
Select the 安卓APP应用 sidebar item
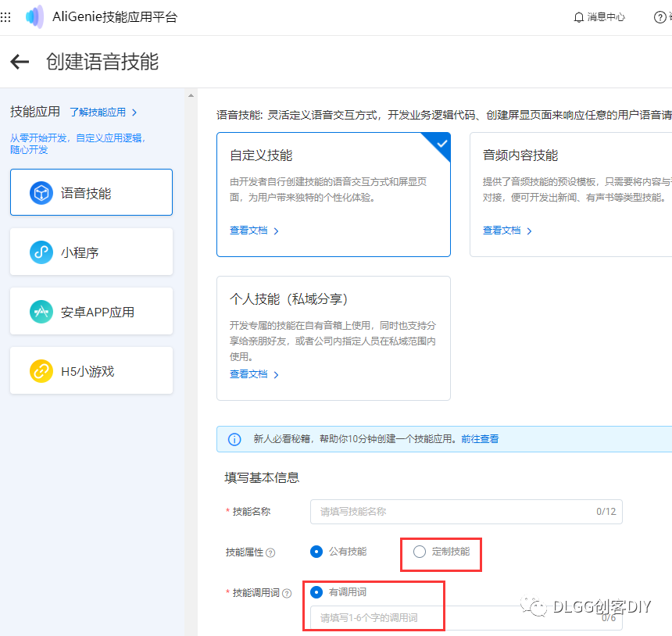click(x=91, y=311)
